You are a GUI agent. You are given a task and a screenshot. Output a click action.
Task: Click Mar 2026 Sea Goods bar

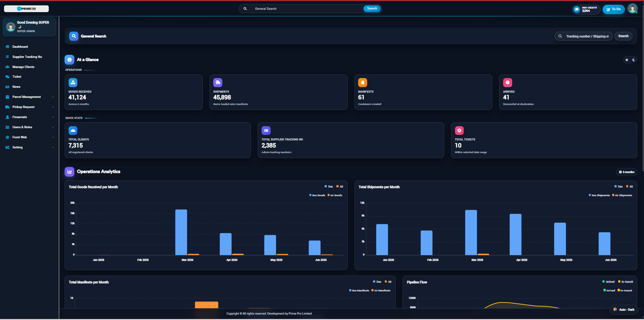pyautogui.click(x=181, y=232)
